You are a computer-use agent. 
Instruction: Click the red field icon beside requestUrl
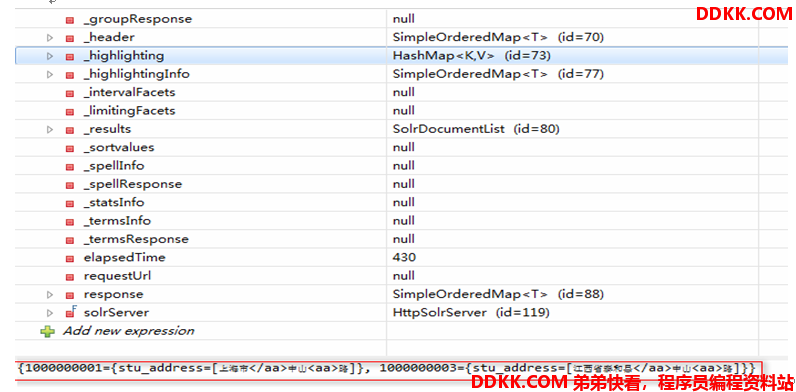(x=70, y=276)
